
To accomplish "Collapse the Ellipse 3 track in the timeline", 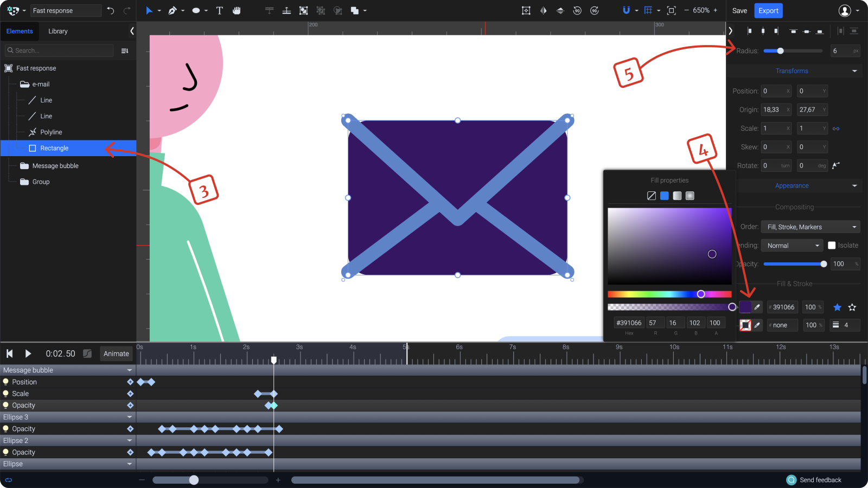I will pyautogui.click(x=130, y=417).
